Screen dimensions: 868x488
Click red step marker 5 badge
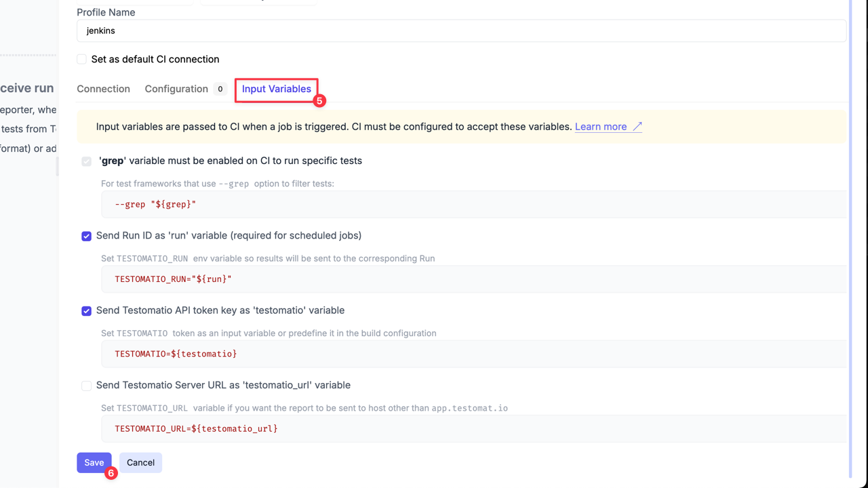click(x=319, y=100)
